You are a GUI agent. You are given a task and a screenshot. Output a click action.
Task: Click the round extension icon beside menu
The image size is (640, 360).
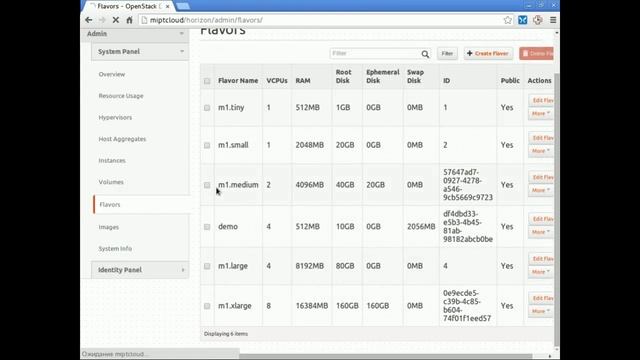click(538, 20)
